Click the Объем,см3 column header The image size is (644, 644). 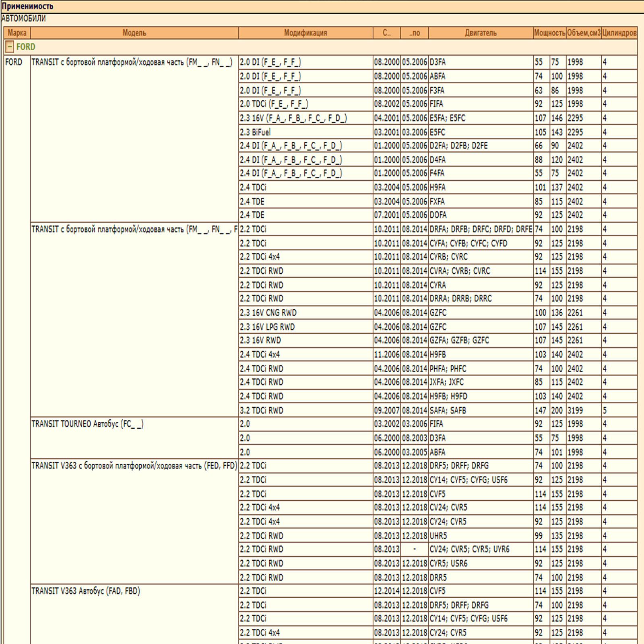pos(583,33)
